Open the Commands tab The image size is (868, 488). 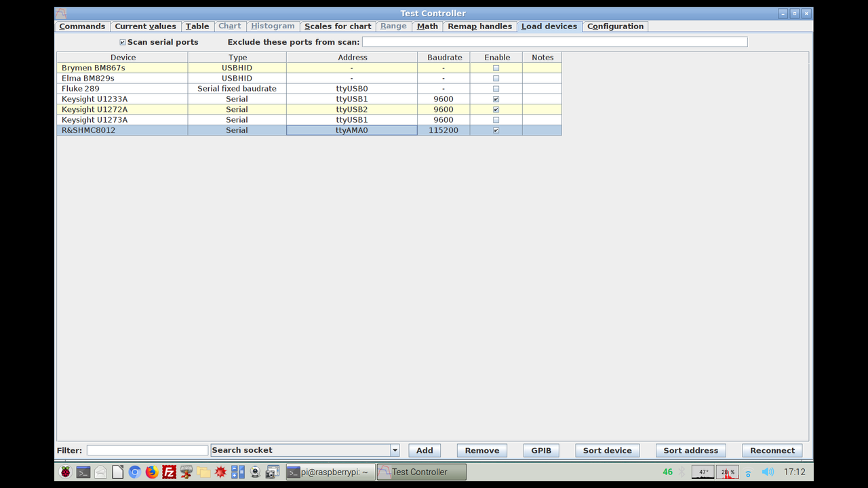(x=82, y=26)
